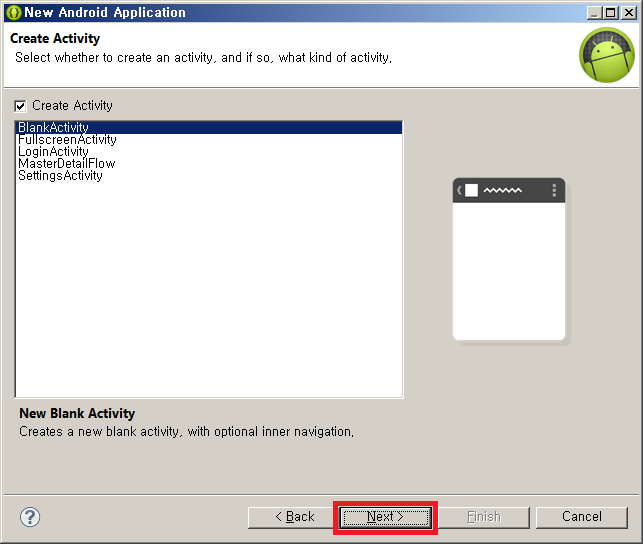
Task: Click the blank activity preview thumbnail
Action: tap(509, 259)
